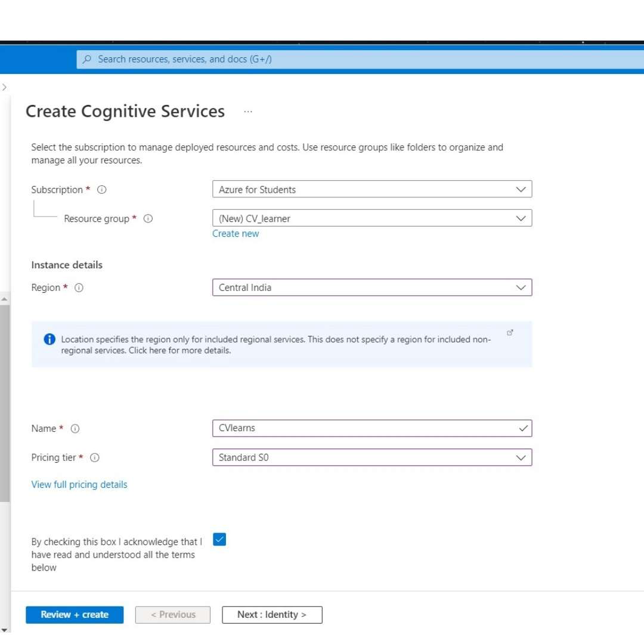
Task: Click the Name input field
Action: coord(364,428)
